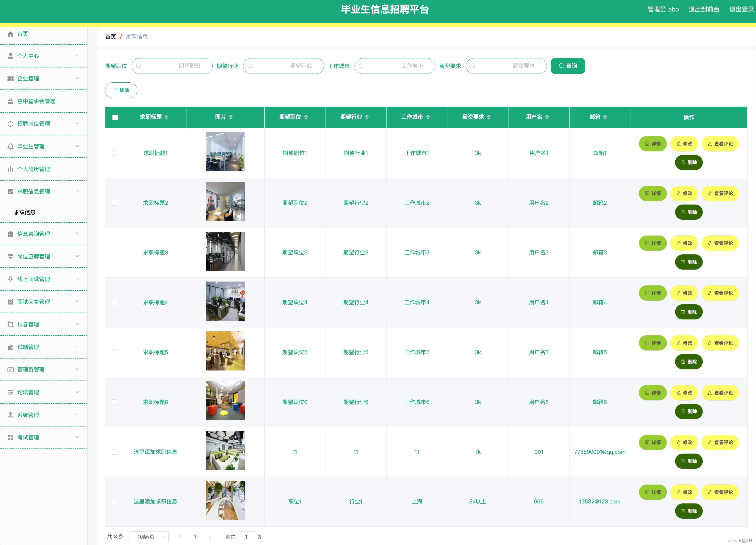The image size is (756, 545).
Task: Click the stamp icon beside 系统管理
Action: 10,415
